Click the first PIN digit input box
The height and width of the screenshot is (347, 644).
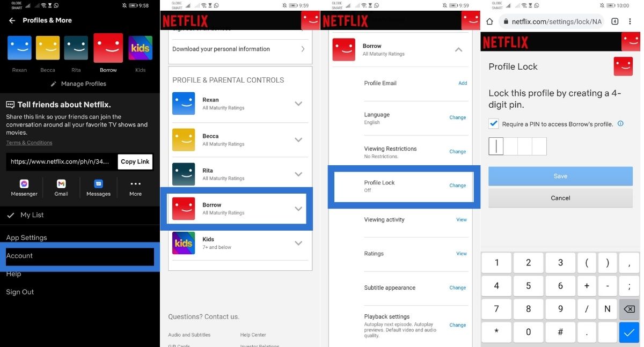tap(496, 146)
